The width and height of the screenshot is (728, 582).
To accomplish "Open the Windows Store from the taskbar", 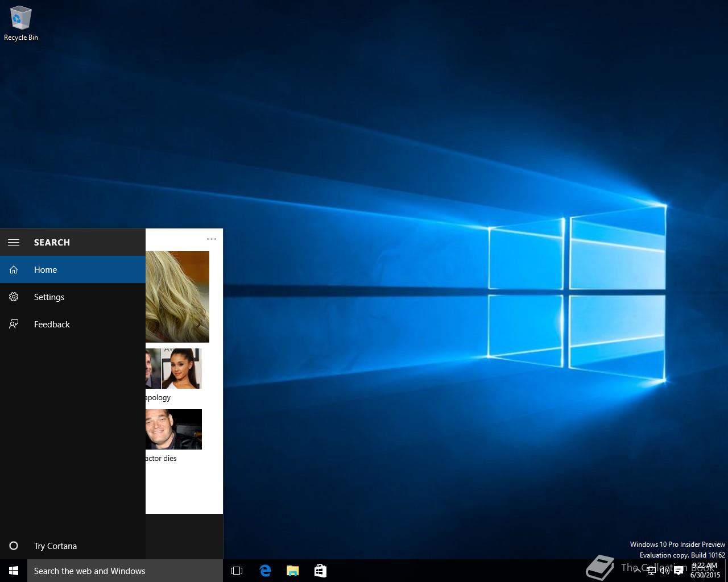I will click(320, 571).
